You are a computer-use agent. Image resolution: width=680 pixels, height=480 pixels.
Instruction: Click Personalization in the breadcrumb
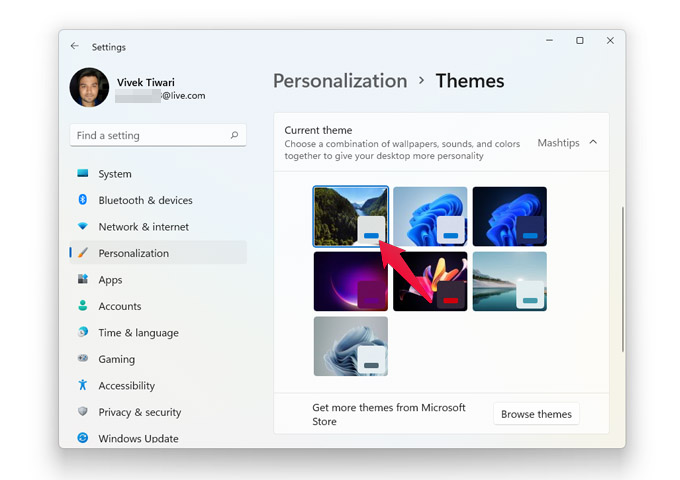click(x=340, y=82)
